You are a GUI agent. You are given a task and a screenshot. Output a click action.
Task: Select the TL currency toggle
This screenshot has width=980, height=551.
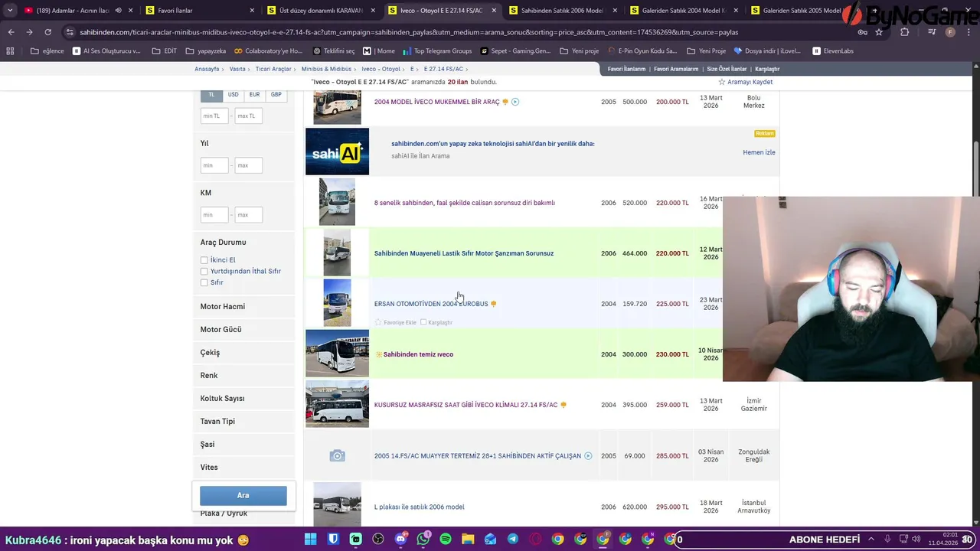point(212,95)
